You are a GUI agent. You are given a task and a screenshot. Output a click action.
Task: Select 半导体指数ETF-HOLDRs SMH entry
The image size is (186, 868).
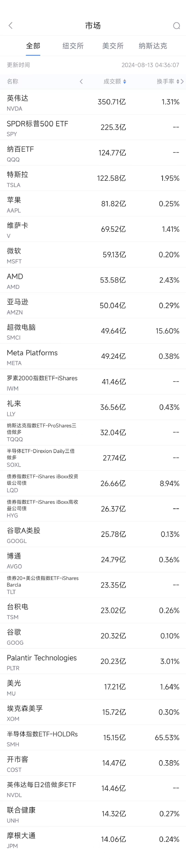(x=93, y=738)
